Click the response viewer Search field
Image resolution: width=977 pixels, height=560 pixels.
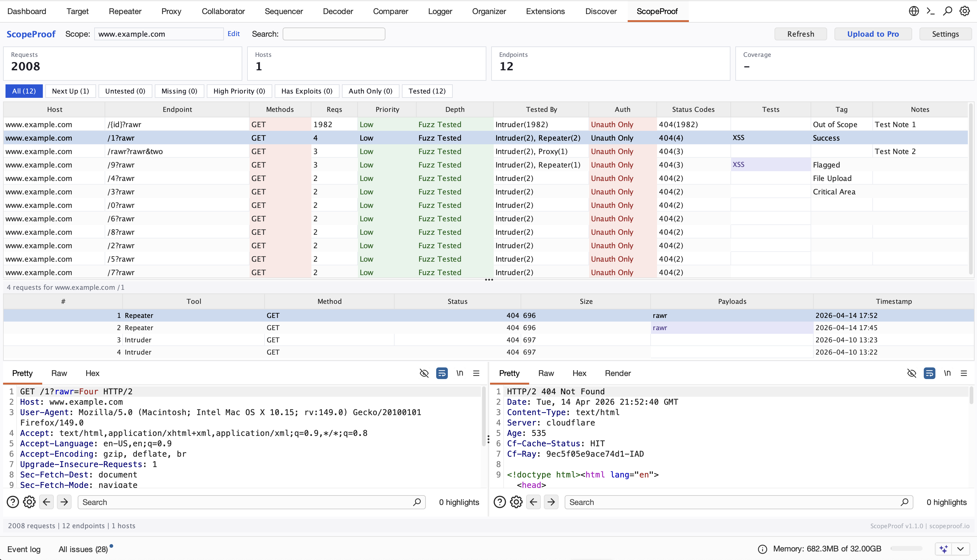pyautogui.click(x=738, y=502)
